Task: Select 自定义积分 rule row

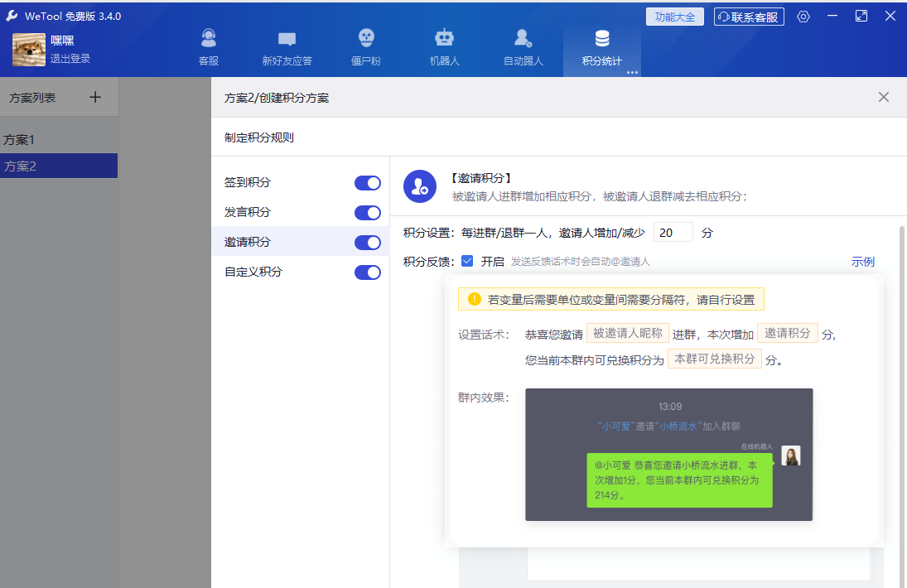Action: pyautogui.click(x=300, y=272)
